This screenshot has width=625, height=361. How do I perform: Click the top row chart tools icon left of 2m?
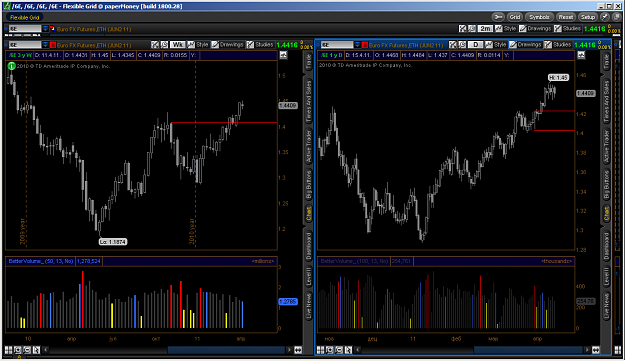462,29
